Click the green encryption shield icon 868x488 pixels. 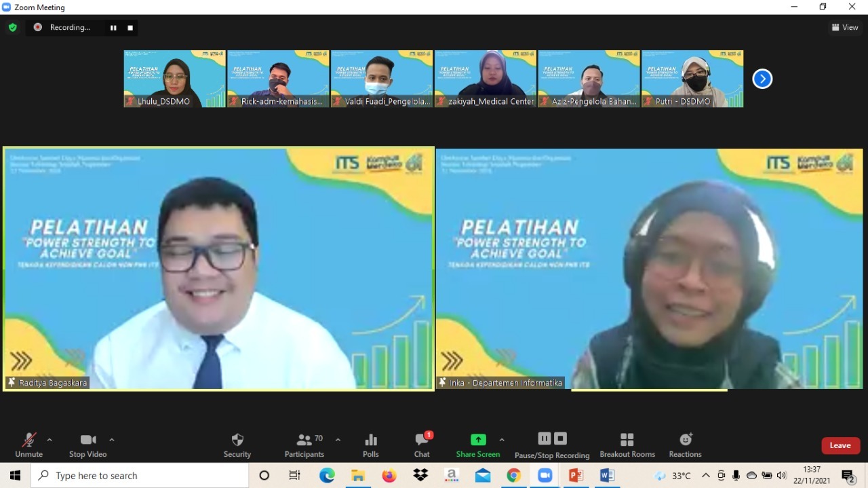pos(12,27)
